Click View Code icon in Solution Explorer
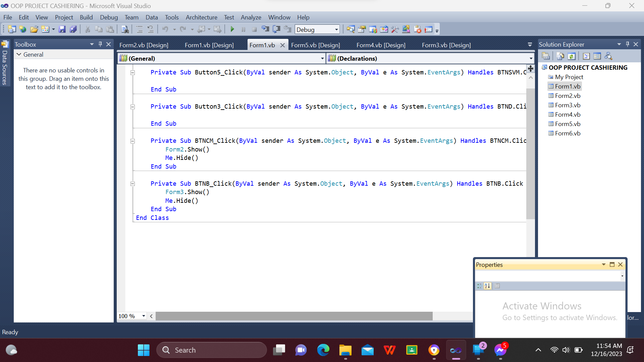The height and width of the screenshot is (362, 644). pos(586,56)
